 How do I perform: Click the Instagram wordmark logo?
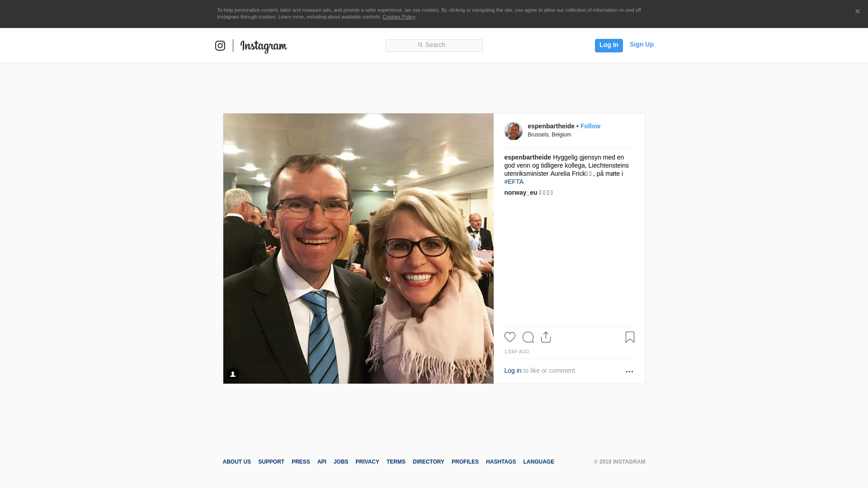click(x=264, y=47)
